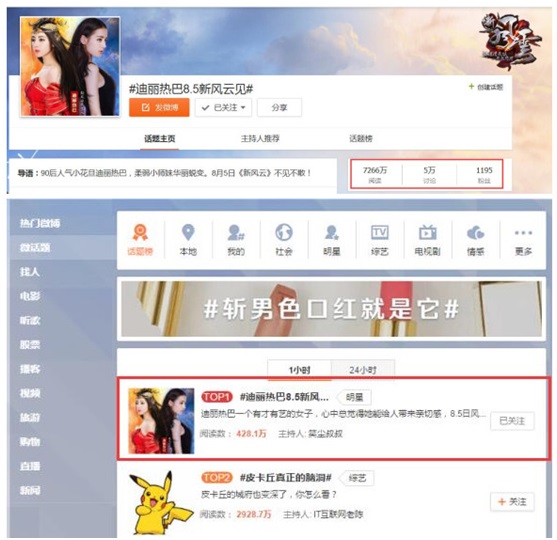Click the TOP1 topic thumbnail image
Image resolution: width=557 pixels, height=540 pixels.
pos(161,421)
